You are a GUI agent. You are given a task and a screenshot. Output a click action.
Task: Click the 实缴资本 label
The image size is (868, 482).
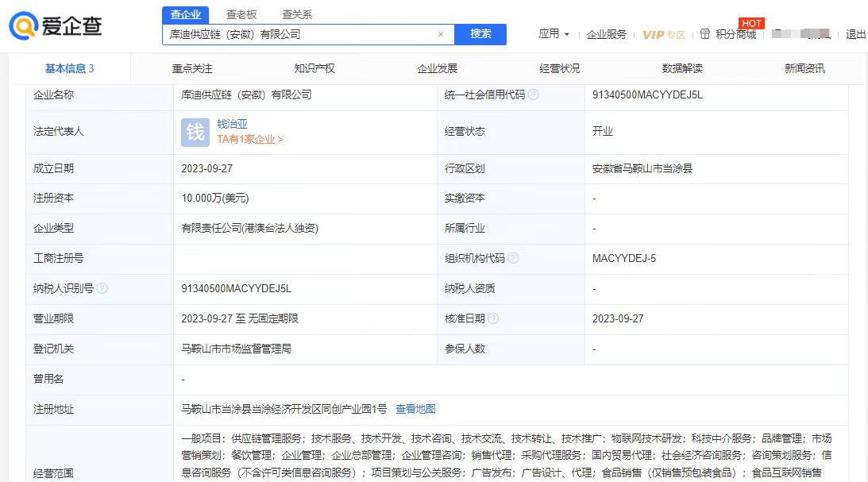pos(465,198)
